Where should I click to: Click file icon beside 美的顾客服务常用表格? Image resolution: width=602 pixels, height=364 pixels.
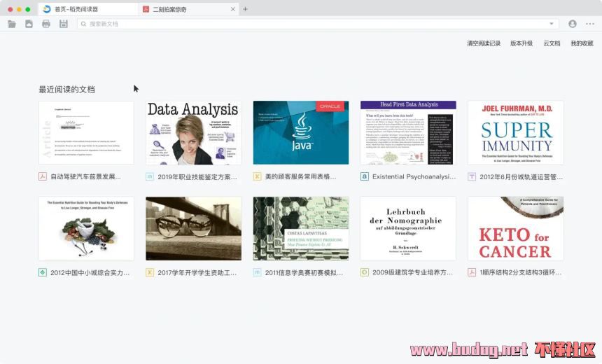pyautogui.click(x=257, y=176)
